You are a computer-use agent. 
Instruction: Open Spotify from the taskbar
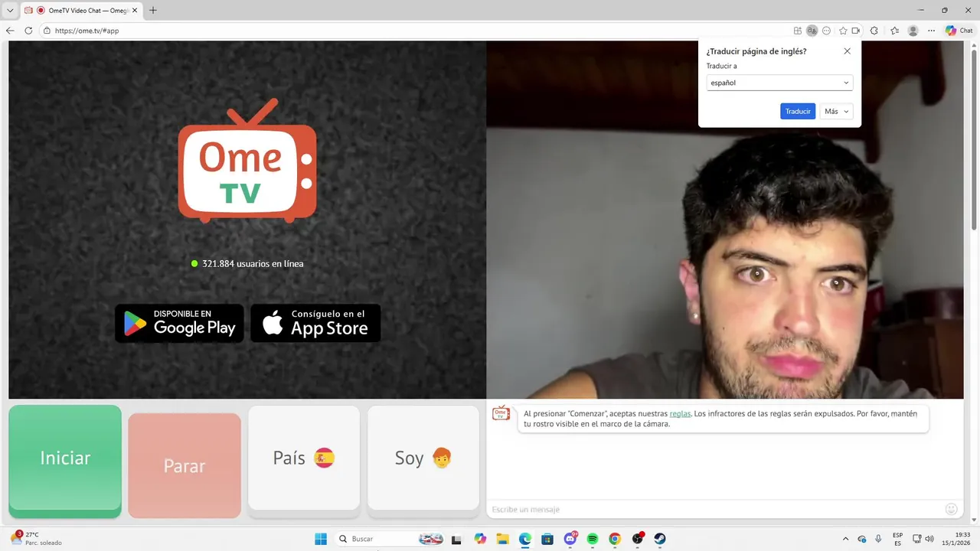coord(593,539)
